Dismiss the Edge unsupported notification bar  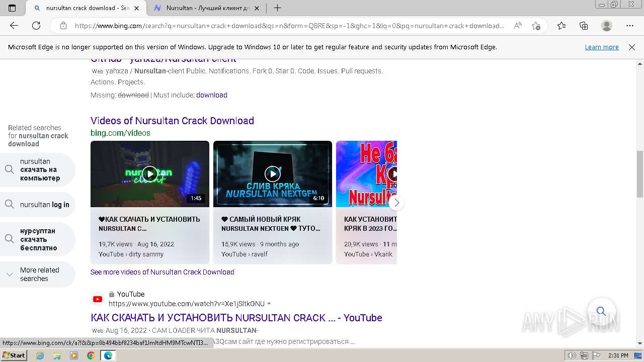(632, 47)
